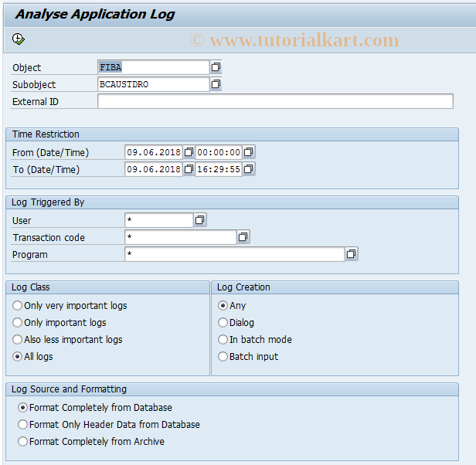Open date picker for To date
The width and height of the screenshot is (476, 465).
tap(189, 169)
